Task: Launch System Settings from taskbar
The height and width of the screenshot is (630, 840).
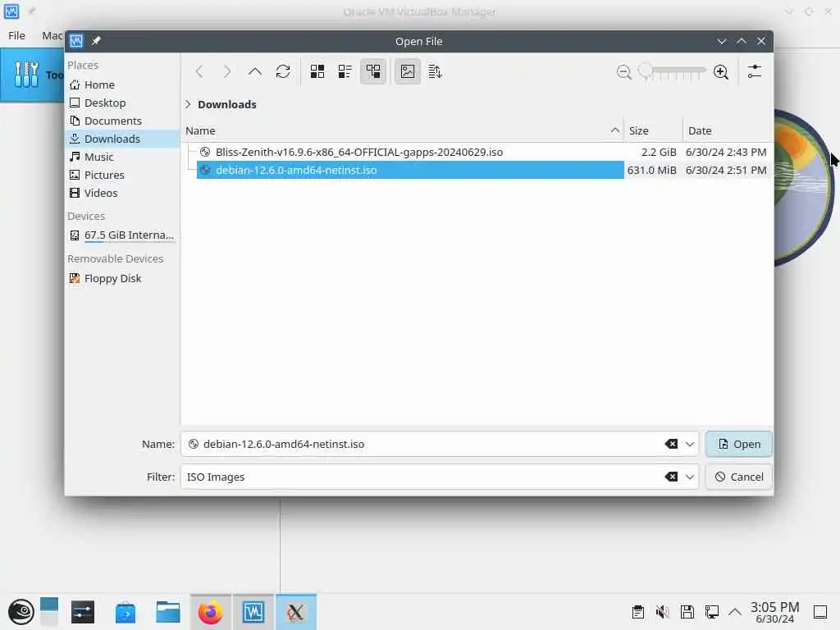Action: coord(83,612)
